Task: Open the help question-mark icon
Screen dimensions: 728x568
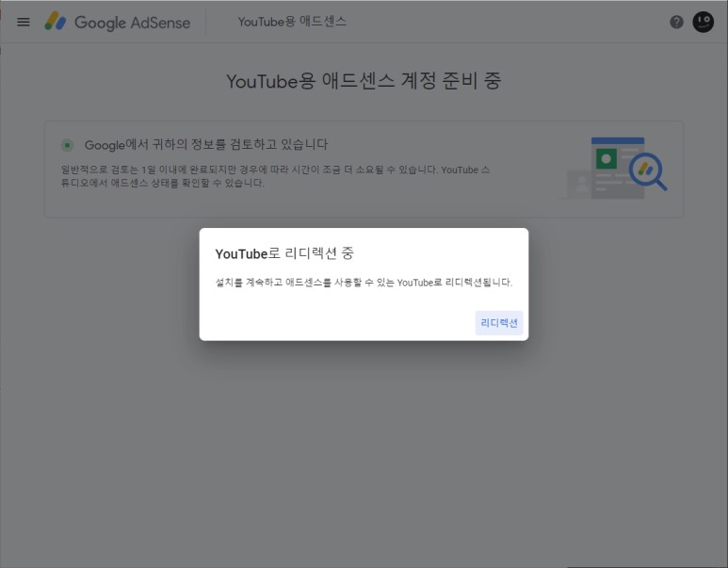Action: pyautogui.click(x=676, y=22)
